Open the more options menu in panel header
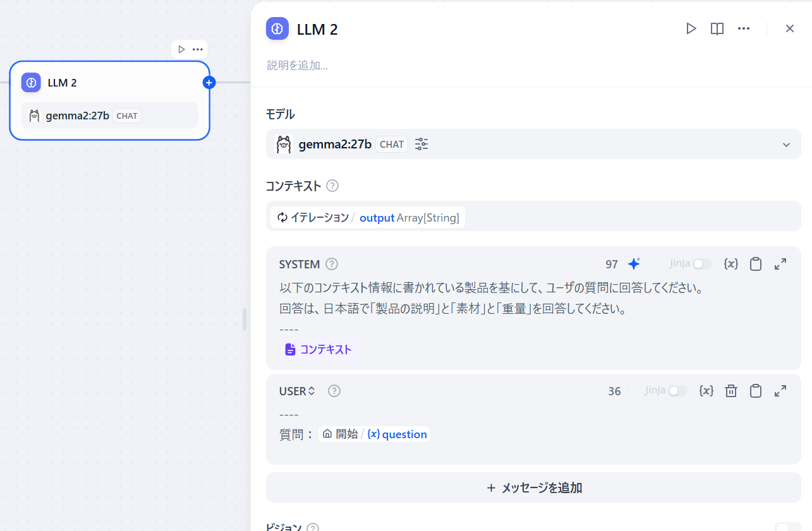 (x=744, y=28)
